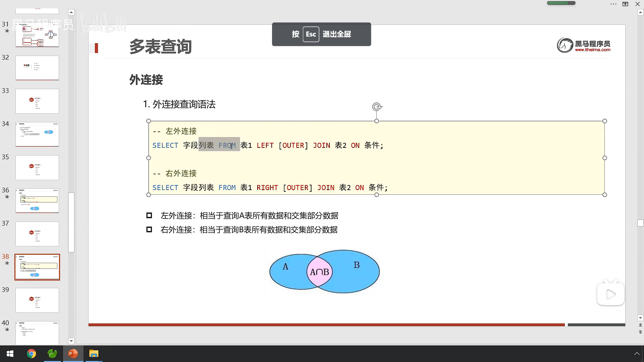Go to the next slide using the double-down arrow
Viewport: 644px width, 362px height.
pos(640,332)
